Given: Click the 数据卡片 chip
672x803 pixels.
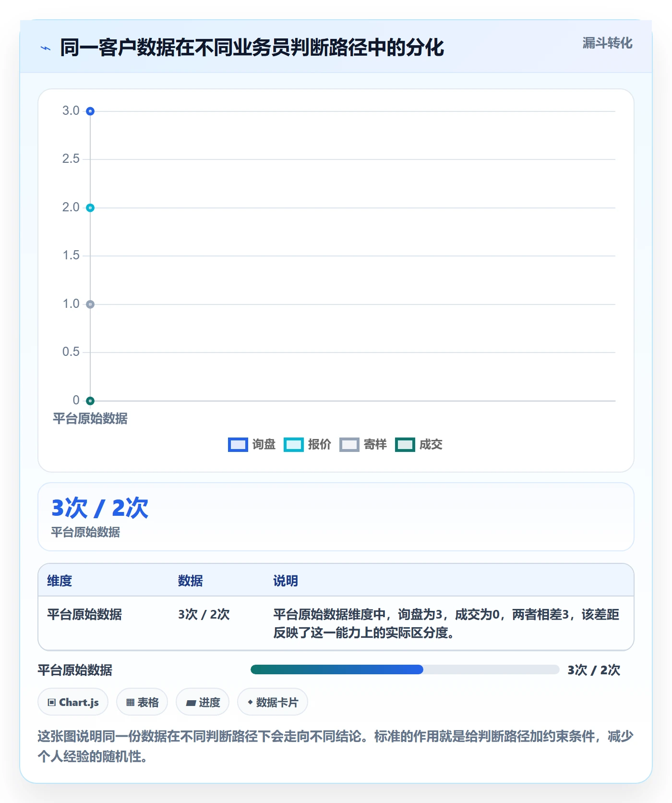Looking at the screenshot, I should [273, 702].
